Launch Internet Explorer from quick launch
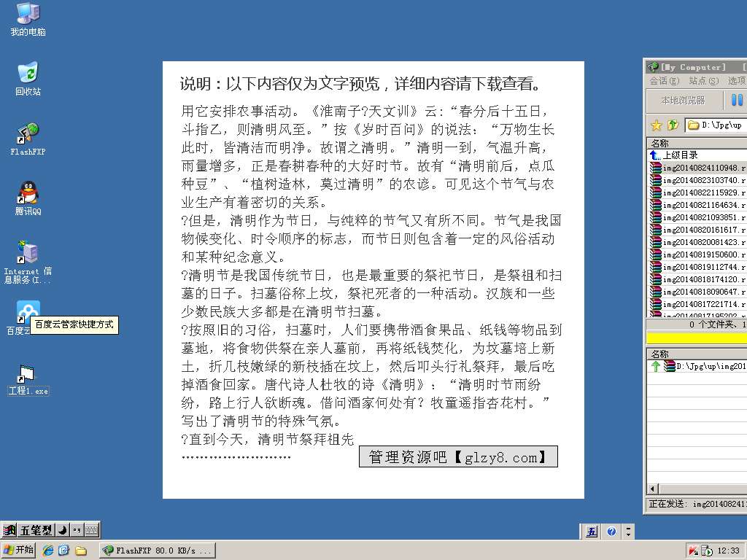The width and height of the screenshot is (747, 560). pyautogui.click(x=48, y=551)
